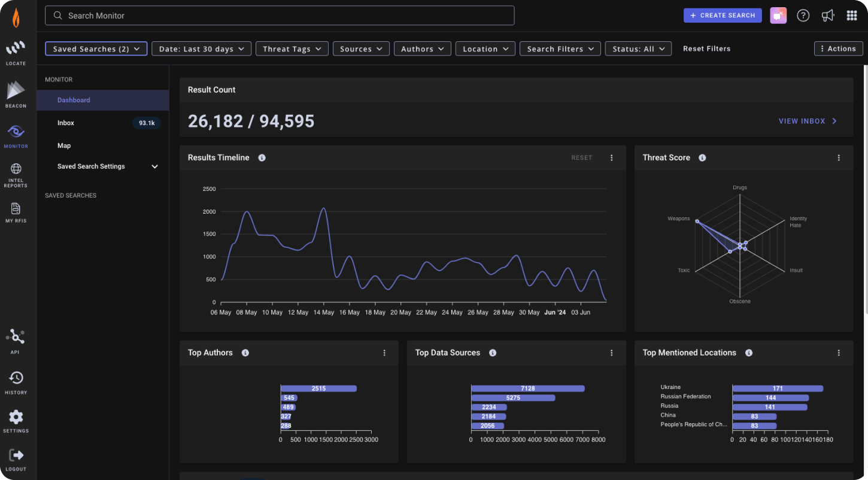868x480 pixels.
Task: Open the API section
Action: pyautogui.click(x=16, y=337)
